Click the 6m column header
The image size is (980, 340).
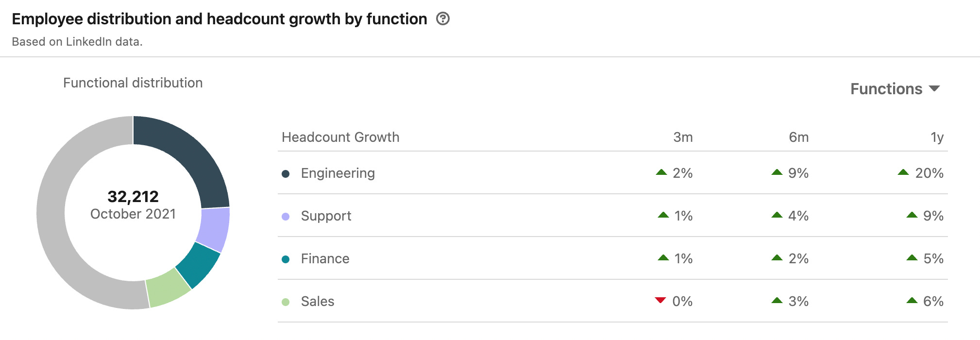799,137
